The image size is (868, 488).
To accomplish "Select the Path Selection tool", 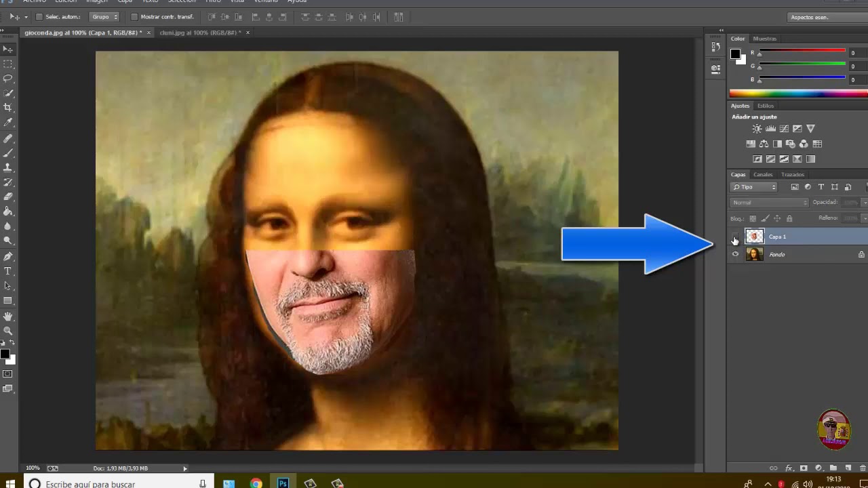I will point(8,286).
